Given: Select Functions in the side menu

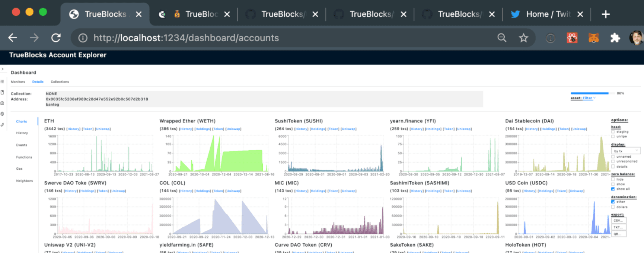Looking at the screenshot, I should pyautogui.click(x=24, y=157).
